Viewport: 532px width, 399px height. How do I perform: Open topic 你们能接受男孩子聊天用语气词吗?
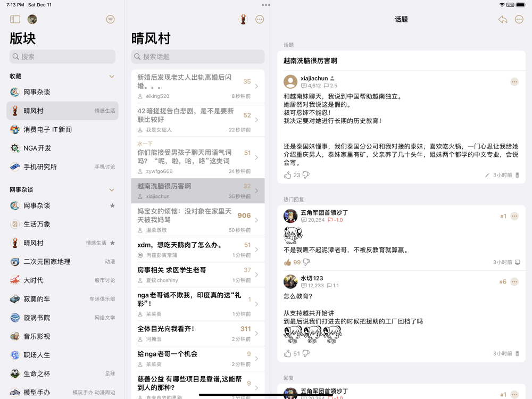198,157
